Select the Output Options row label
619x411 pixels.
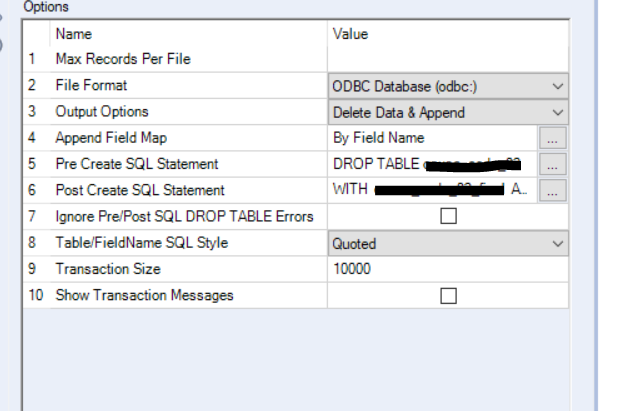click(101, 112)
